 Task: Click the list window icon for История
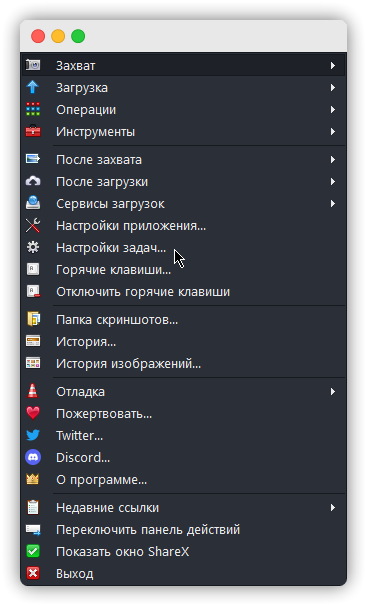(x=33, y=341)
